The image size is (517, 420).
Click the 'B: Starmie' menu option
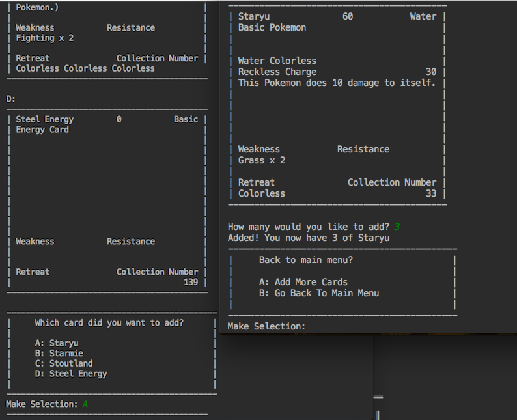tap(59, 354)
